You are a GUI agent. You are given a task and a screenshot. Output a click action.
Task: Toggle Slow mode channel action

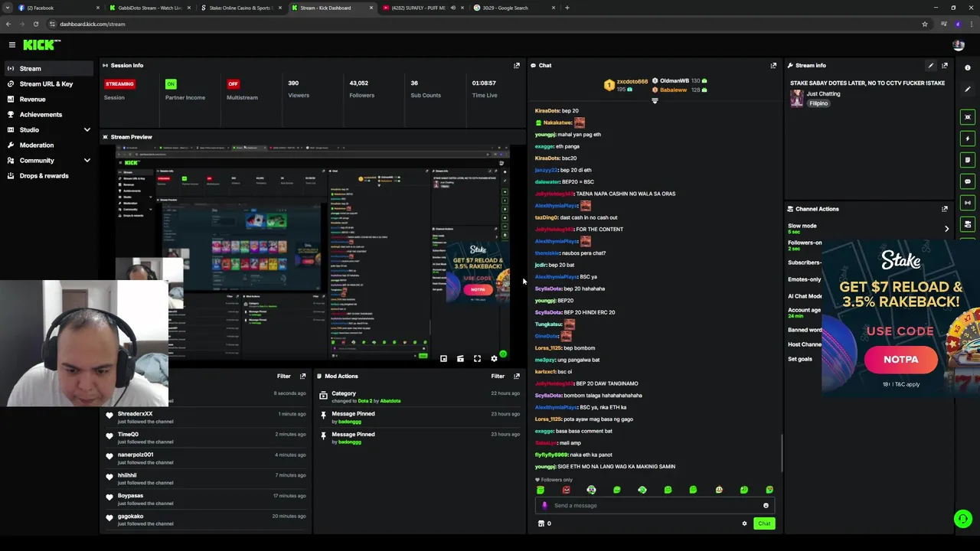click(802, 228)
